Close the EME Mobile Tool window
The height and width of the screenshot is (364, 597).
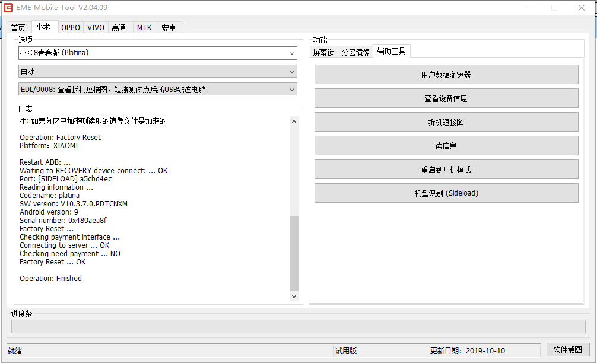point(582,8)
